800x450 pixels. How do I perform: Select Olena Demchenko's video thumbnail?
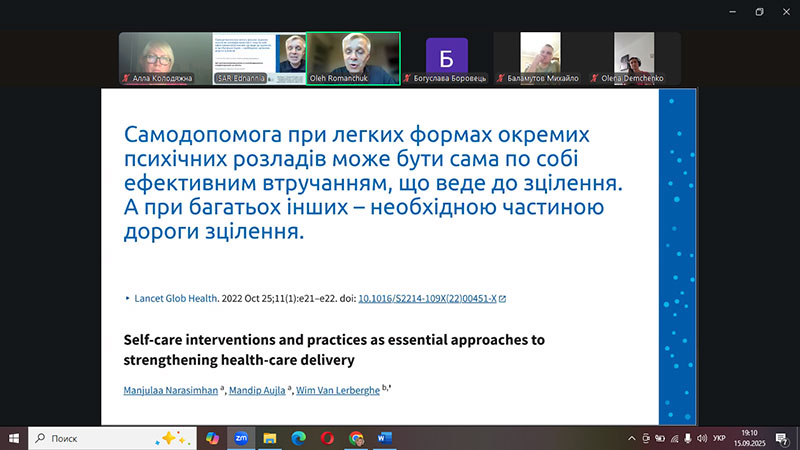click(x=634, y=58)
